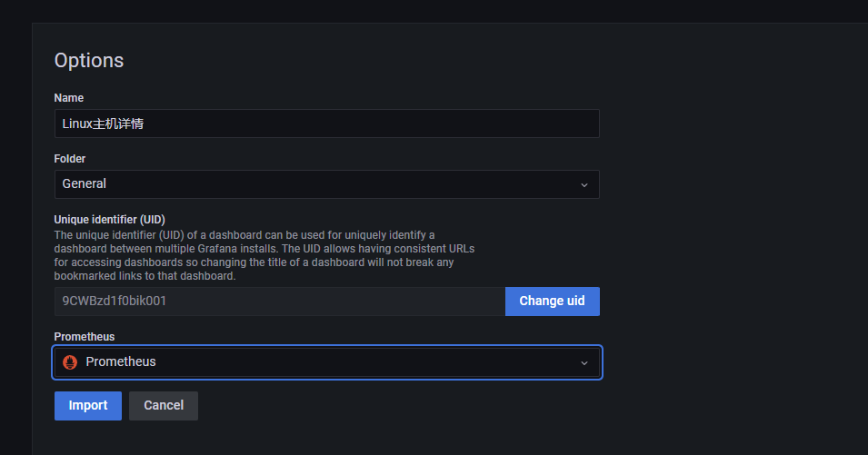Click the Options section heading
The width and height of the screenshot is (868, 455).
88,60
